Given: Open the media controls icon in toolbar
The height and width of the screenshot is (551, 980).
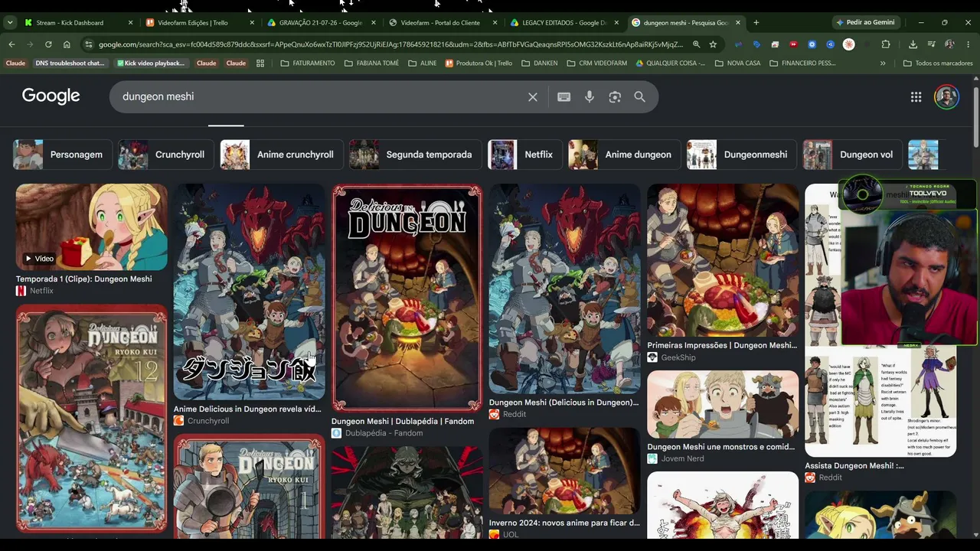Looking at the screenshot, I should (x=932, y=44).
